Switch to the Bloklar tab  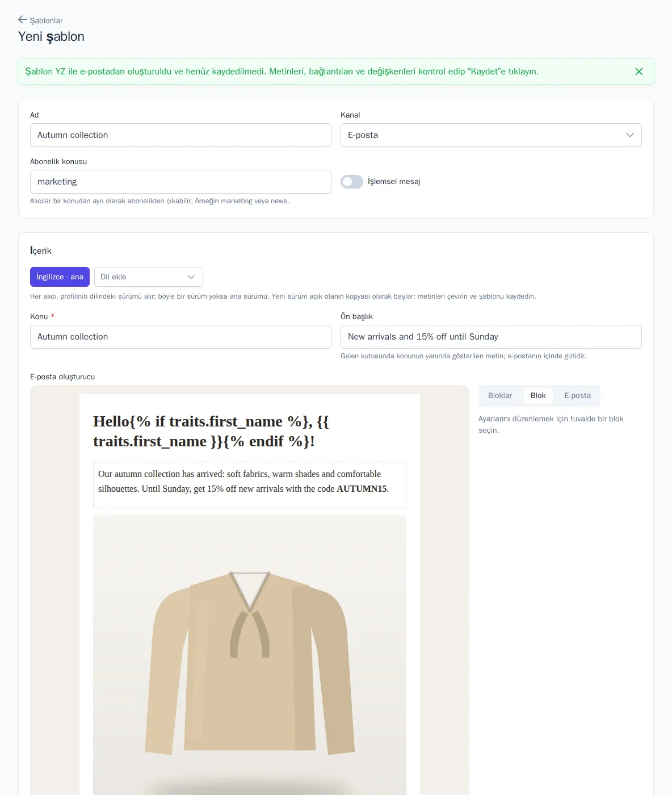(500, 396)
